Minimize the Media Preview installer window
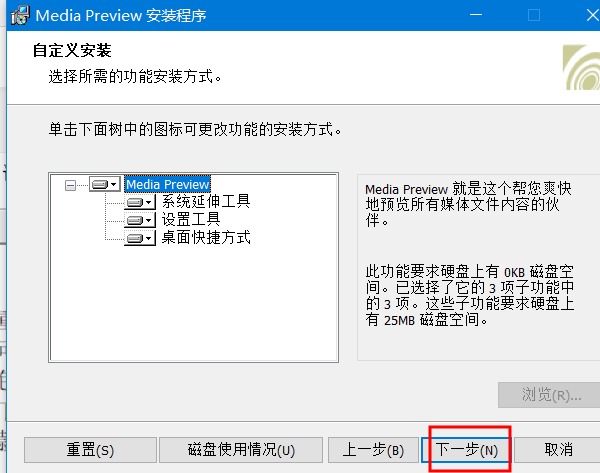 [476, 15]
